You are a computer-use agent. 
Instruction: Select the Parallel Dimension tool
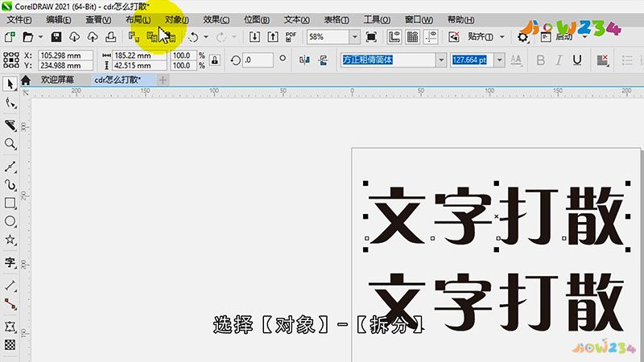click(10, 286)
